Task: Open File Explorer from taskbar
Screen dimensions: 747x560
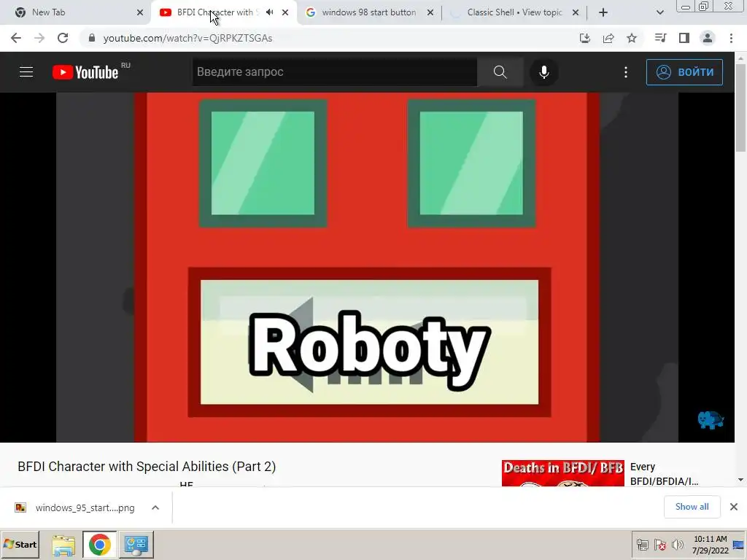Action: coord(63,545)
